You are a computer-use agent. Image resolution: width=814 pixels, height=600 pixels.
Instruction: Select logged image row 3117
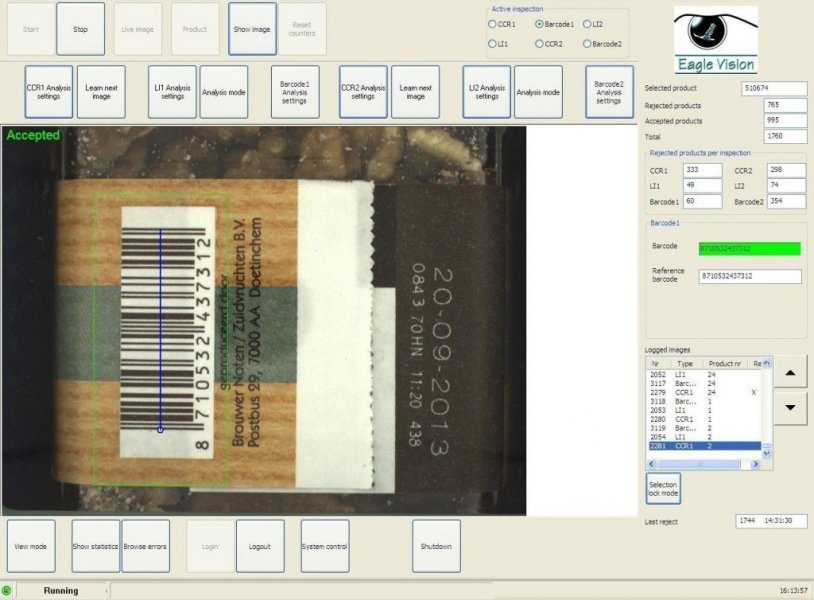(704, 384)
